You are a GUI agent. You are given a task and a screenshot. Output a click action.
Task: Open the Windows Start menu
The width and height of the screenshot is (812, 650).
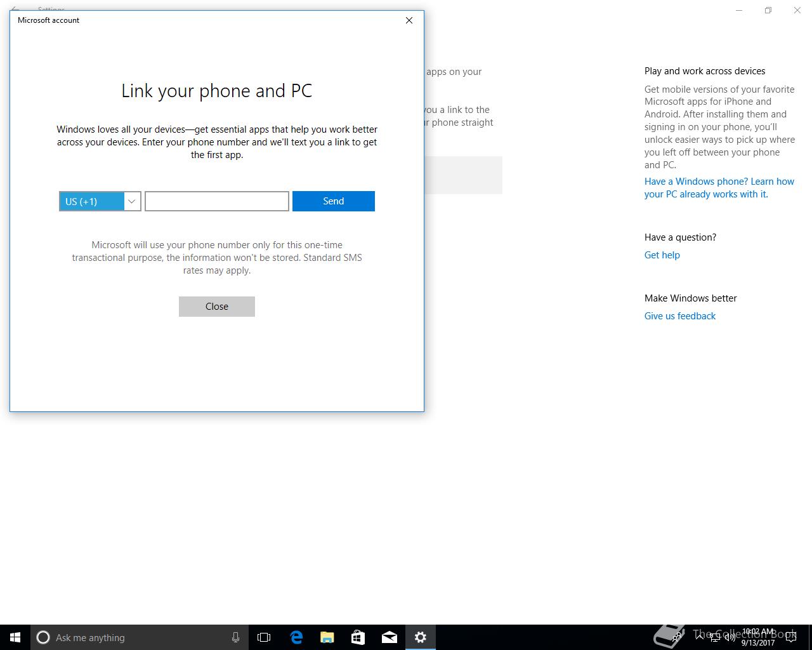pyautogui.click(x=15, y=637)
